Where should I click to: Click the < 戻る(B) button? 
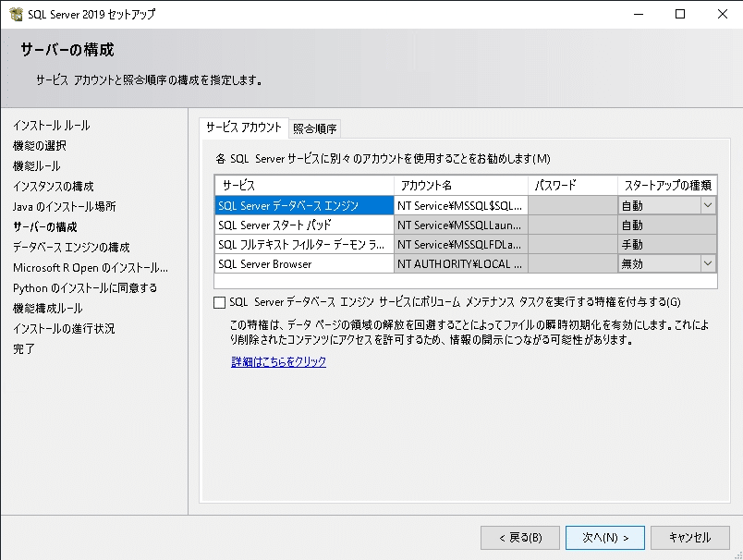click(520, 538)
